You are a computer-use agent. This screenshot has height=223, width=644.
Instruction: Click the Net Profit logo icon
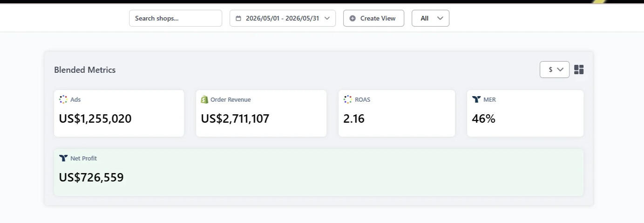tap(63, 158)
